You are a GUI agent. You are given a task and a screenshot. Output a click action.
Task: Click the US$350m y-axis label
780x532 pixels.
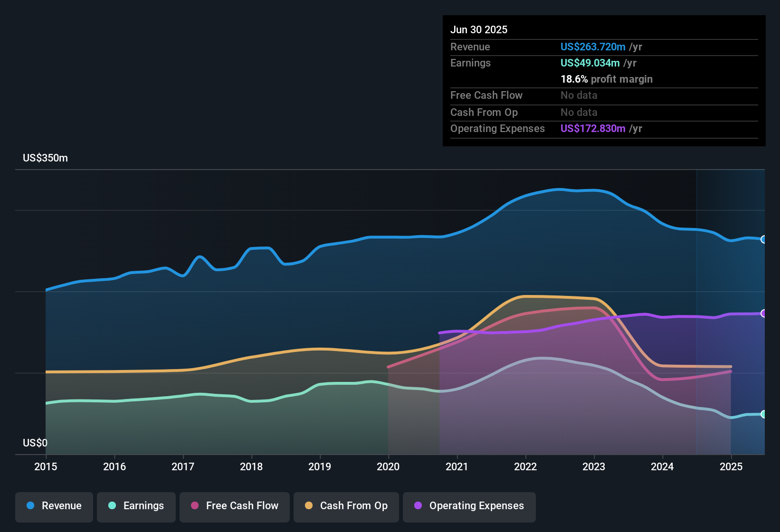[x=45, y=158]
